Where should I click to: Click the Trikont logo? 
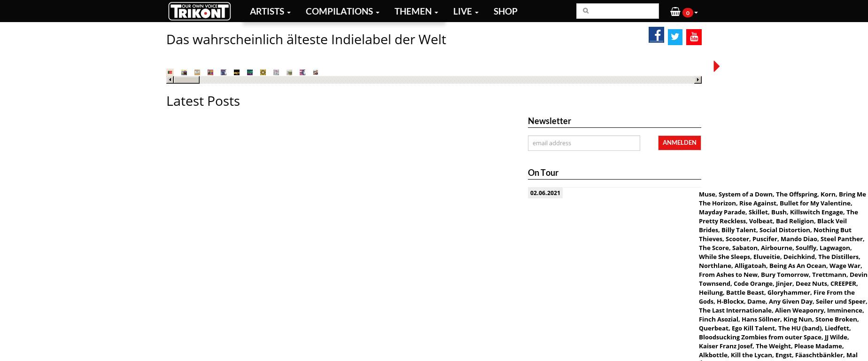tap(199, 11)
